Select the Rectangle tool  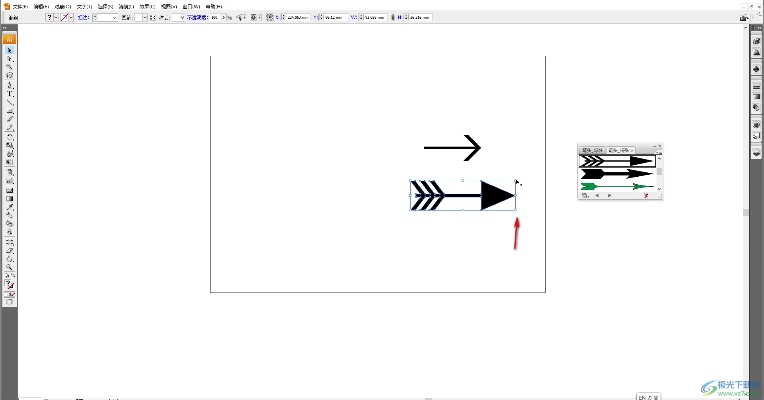tap(9, 111)
